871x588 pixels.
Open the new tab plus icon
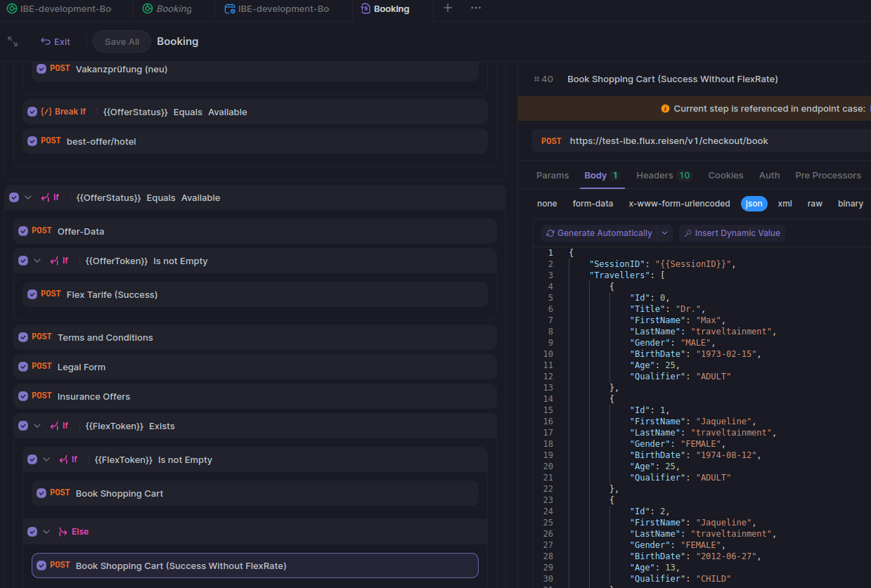click(448, 8)
